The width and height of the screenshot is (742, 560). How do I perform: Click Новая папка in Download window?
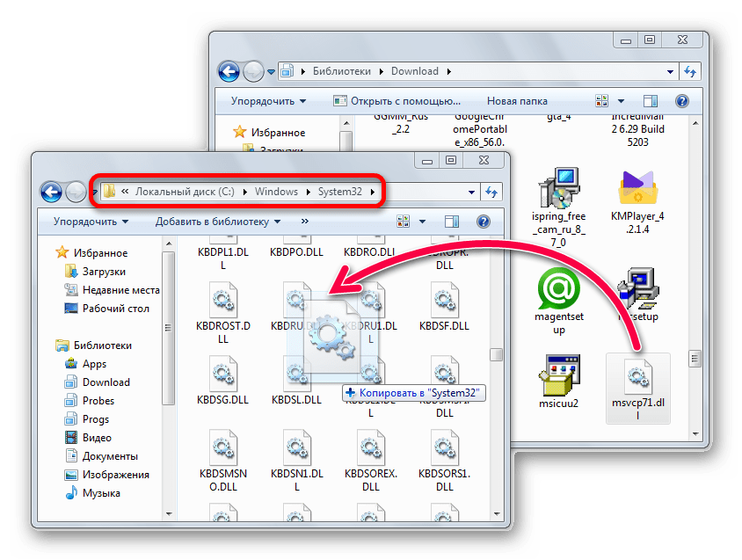tap(517, 101)
